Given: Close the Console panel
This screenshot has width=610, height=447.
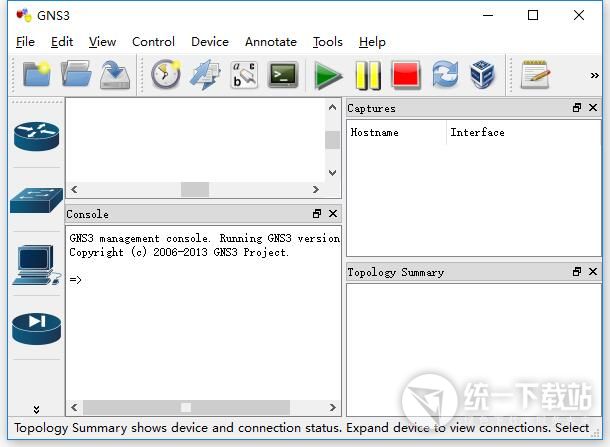Looking at the screenshot, I should pyautogui.click(x=333, y=214).
